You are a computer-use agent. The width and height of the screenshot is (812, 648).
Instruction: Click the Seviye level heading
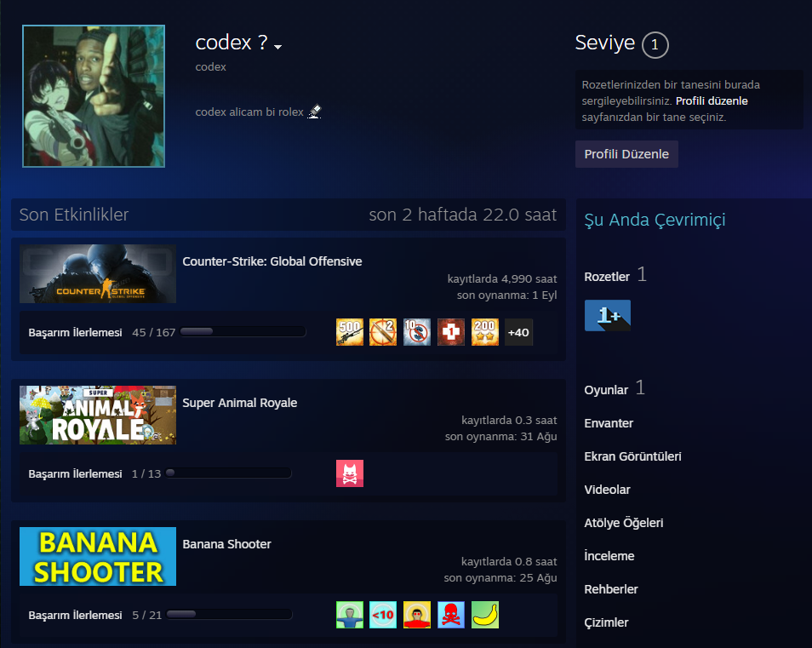605,43
